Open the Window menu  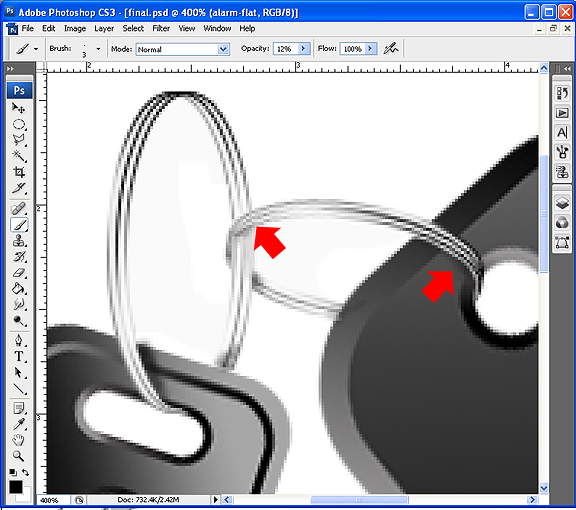(x=217, y=28)
